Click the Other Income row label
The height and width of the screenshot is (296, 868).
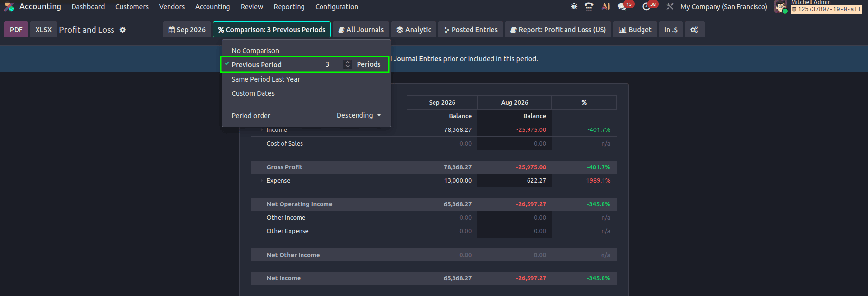coord(286,218)
